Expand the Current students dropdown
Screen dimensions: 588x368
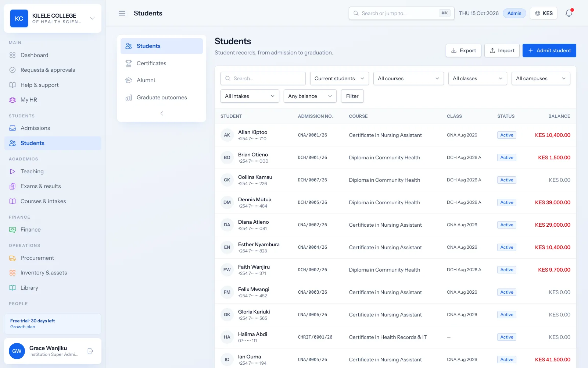pyautogui.click(x=340, y=78)
